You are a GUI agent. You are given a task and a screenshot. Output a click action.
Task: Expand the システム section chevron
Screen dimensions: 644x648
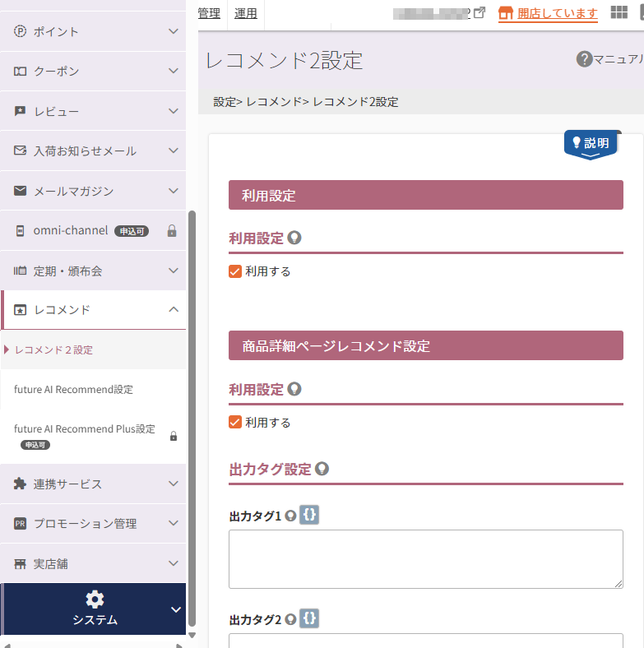(x=176, y=609)
